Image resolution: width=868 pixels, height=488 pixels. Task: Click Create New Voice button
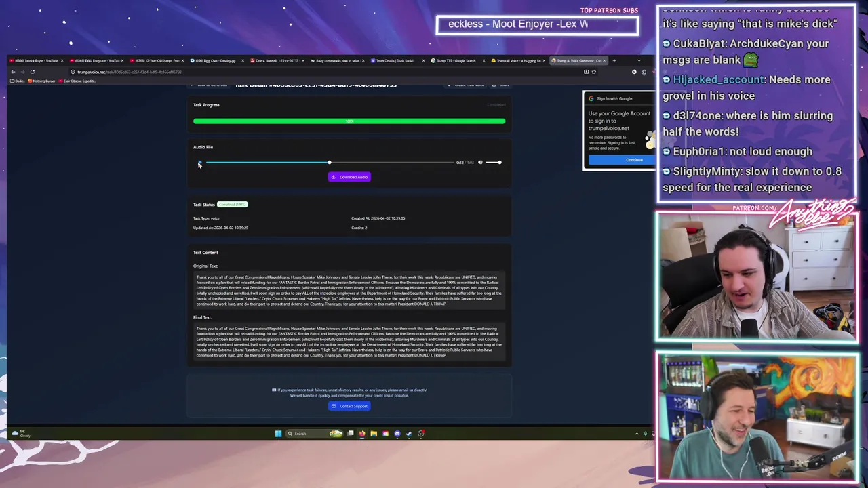(x=466, y=85)
